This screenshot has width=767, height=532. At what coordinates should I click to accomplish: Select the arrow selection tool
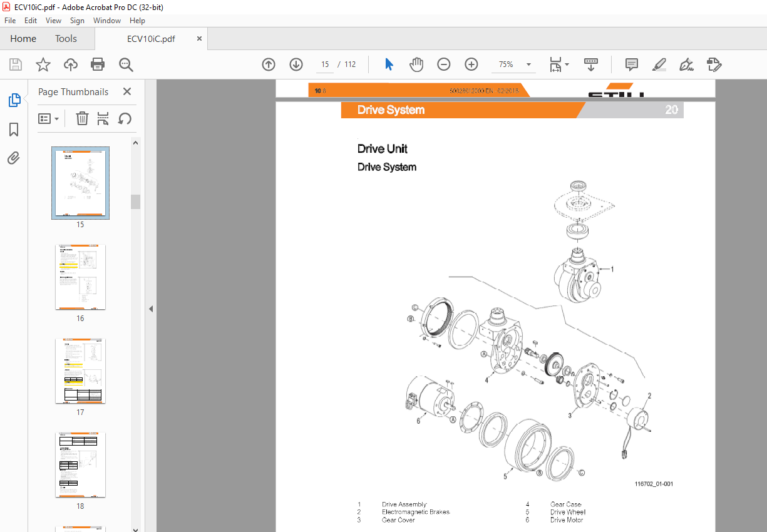click(x=389, y=64)
